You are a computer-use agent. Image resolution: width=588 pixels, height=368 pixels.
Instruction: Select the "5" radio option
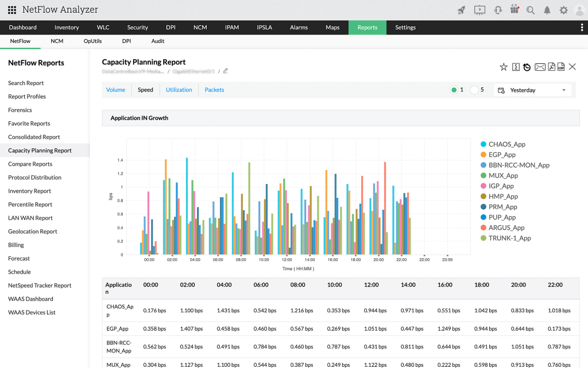click(x=475, y=90)
